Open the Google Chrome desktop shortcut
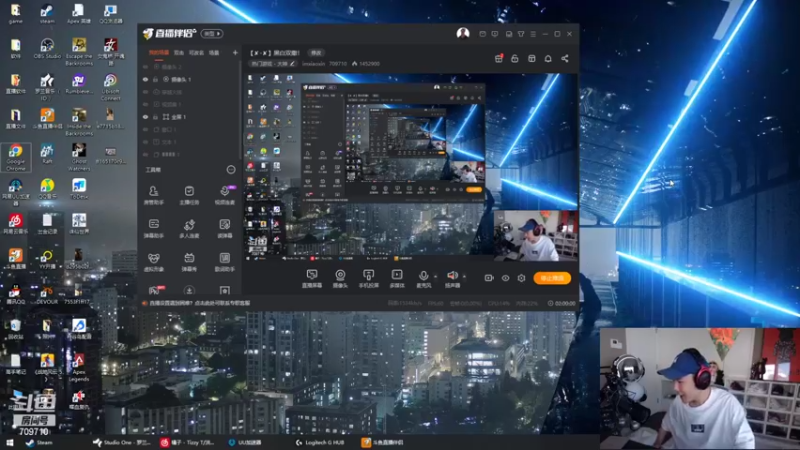 click(16, 157)
